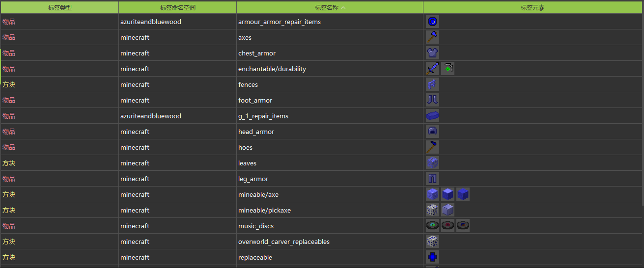Select the overworld_carver_replaceables tag name
This screenshot has height=268, width=644.
click(284, 241)
